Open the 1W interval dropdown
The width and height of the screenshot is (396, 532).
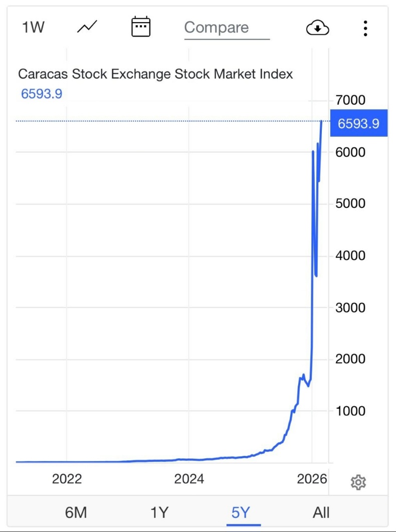33,27
